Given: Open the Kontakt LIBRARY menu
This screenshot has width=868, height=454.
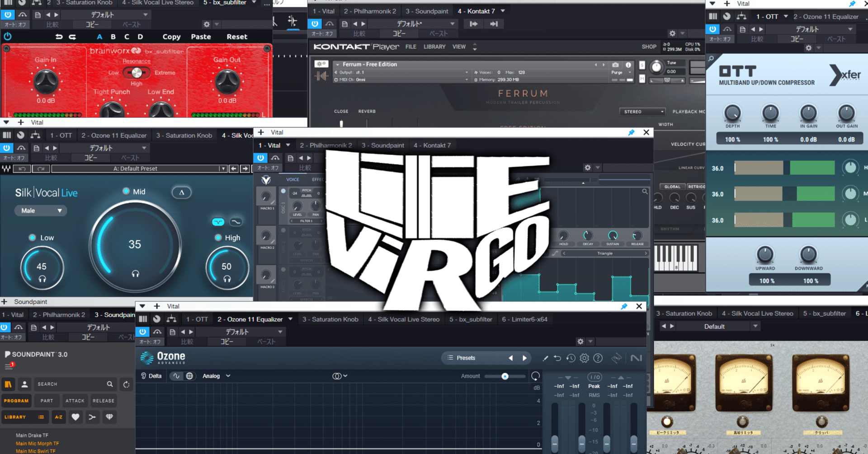Looking at the screenshot, I should tap(434, 47).
